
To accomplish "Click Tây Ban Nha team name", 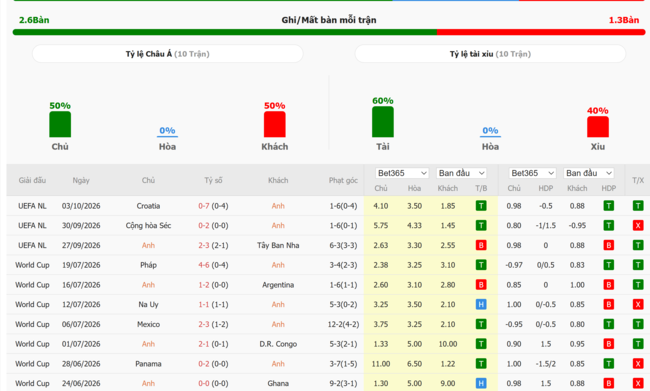I will tap(278, 245).
